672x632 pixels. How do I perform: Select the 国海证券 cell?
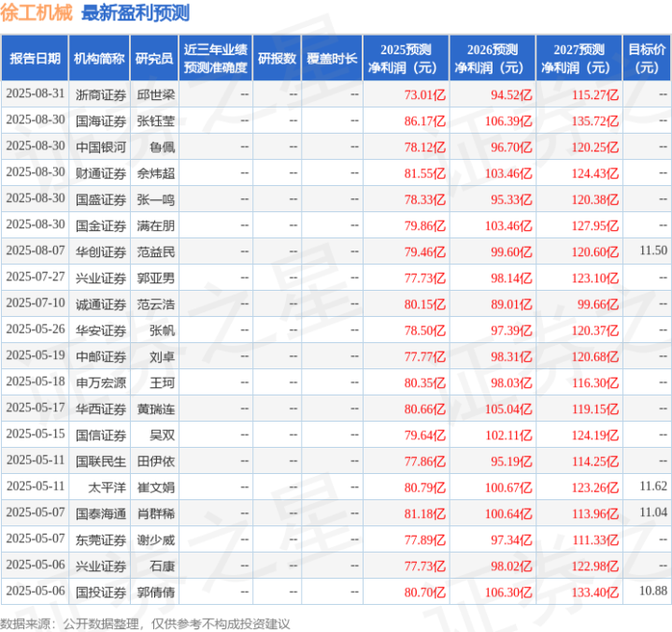click(x=101, y=121)
